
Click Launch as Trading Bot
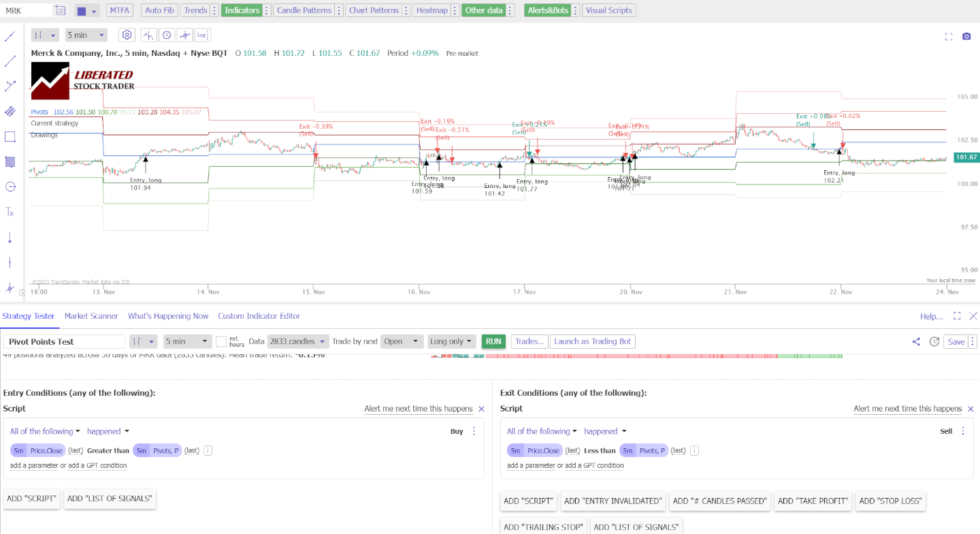pyautogui.click(x=592, y=341)
